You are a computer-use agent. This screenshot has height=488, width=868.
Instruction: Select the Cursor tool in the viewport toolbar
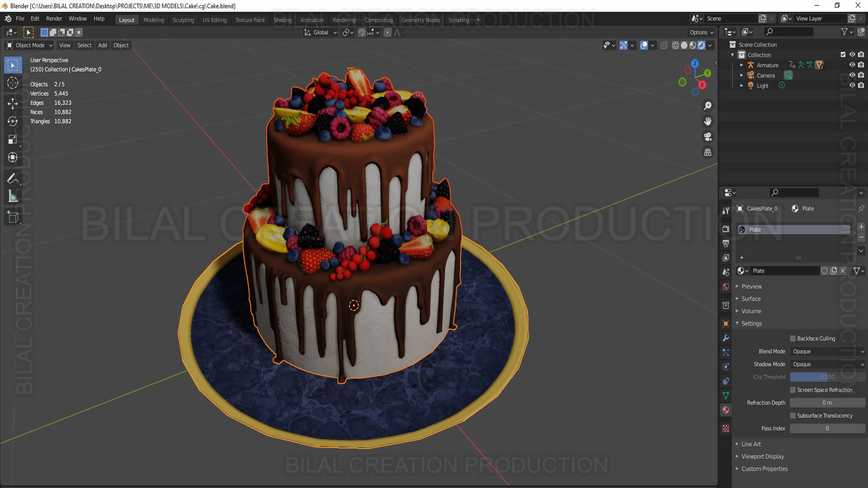[13, 83]
